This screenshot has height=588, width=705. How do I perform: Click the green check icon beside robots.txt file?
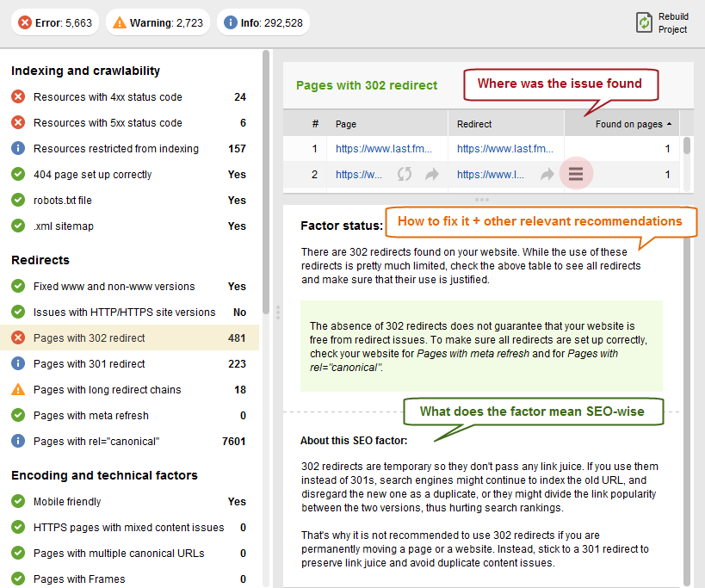(x=18, y=200)
